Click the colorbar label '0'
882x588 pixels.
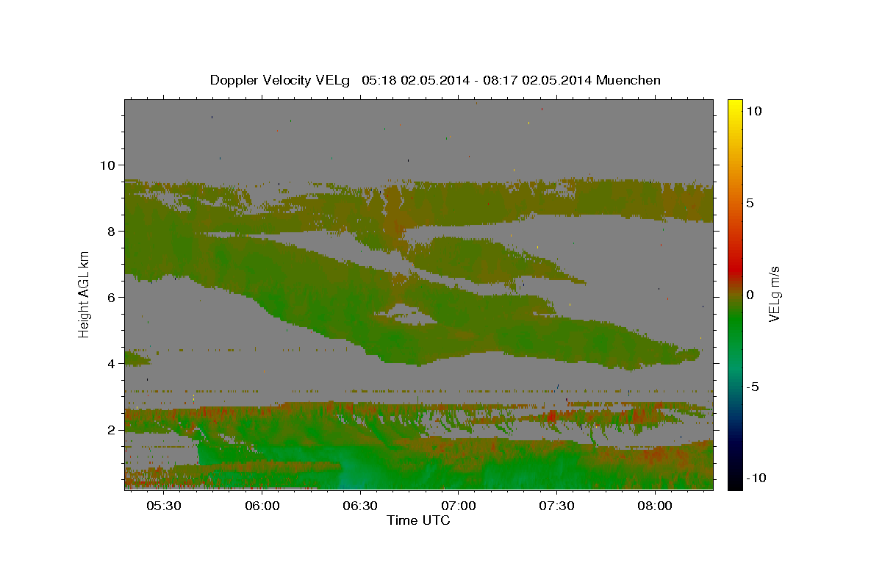click(x=750, y=294)
